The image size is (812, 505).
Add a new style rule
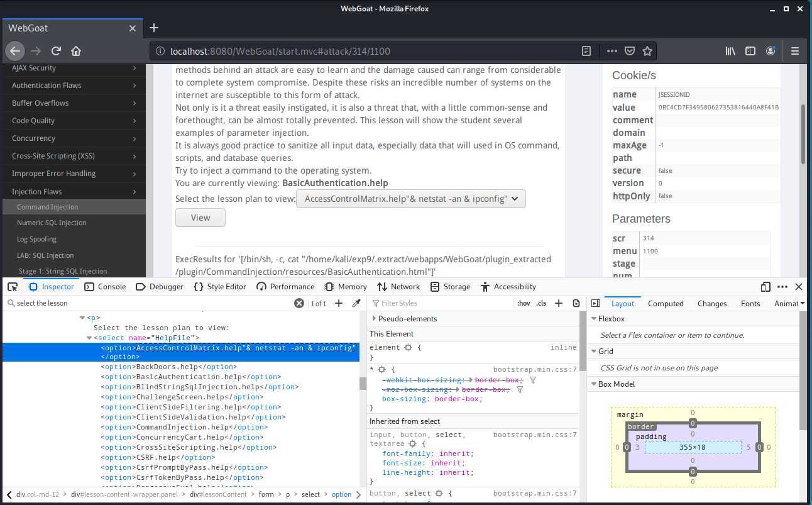pyautogui.click(x=559, y=303)
